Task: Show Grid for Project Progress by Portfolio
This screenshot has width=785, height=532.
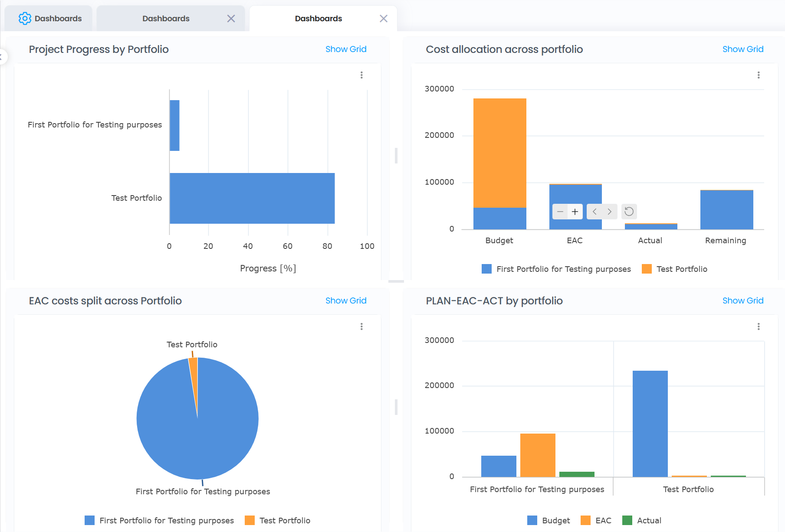Action: (x=346, y=49)
